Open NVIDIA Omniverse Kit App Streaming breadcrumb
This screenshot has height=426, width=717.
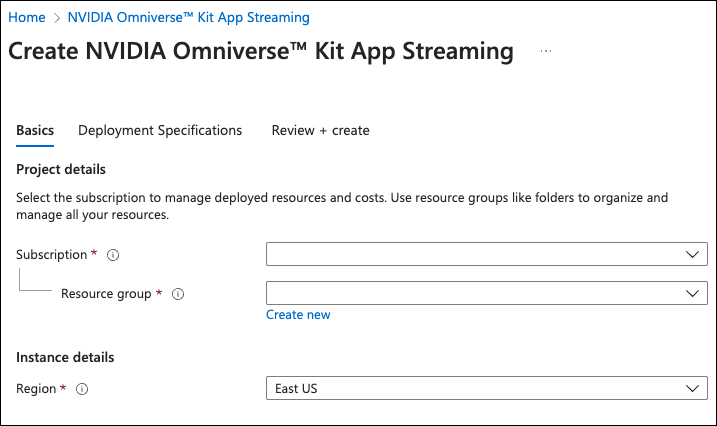(x=188, y=17)
